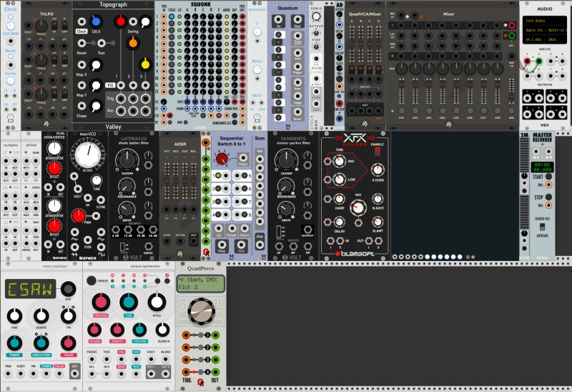Click the red steps knob on Sequential Switch

tap(222, 158)
